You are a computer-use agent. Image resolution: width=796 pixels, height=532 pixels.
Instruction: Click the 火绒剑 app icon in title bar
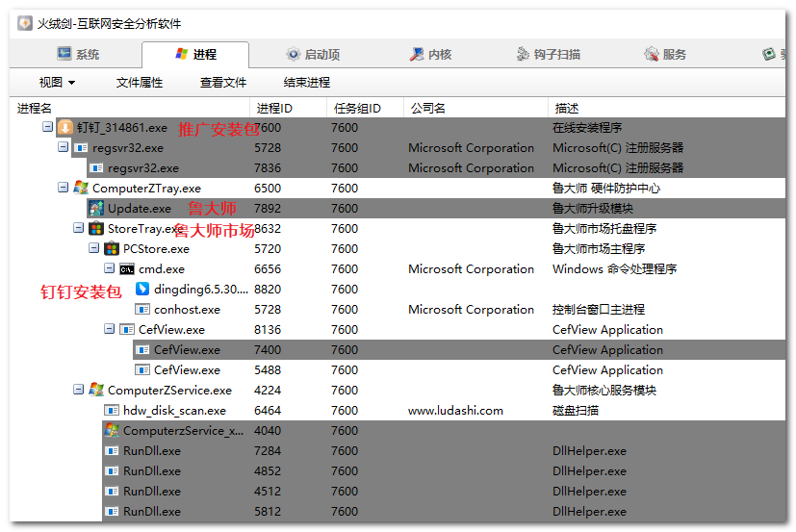24,24
